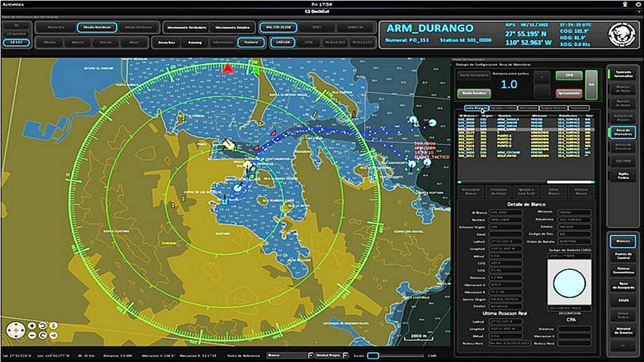Rotate map counter-clockwise icon

[x=43, y=325]
